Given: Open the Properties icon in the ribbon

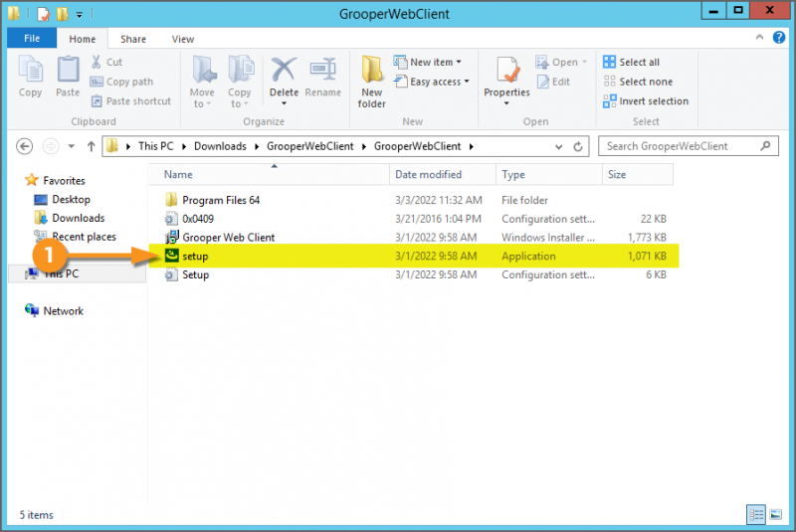Looking at the screenshot, I should pos(507,70).
